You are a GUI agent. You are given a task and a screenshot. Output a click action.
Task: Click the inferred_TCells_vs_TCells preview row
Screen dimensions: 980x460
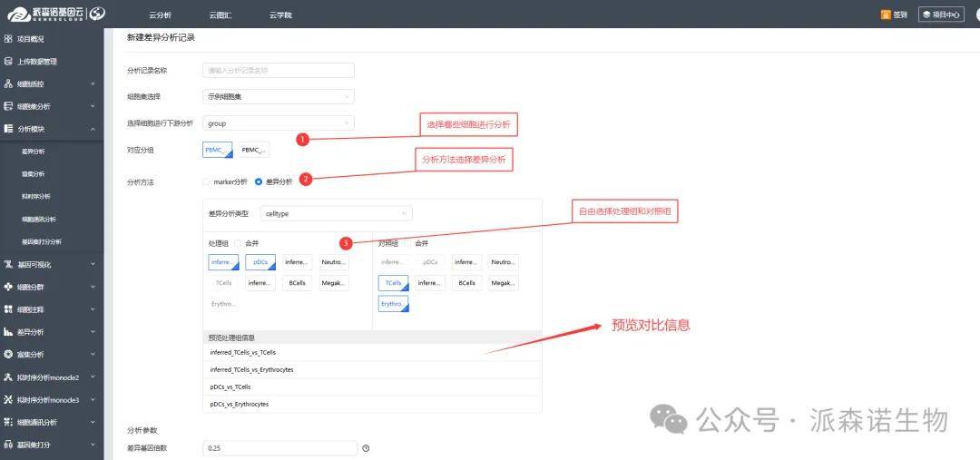point(373,353)
